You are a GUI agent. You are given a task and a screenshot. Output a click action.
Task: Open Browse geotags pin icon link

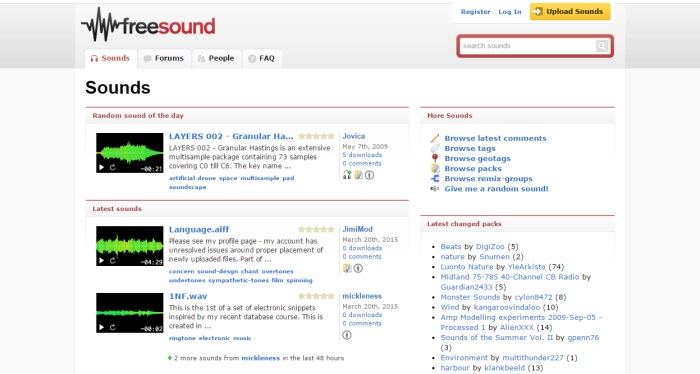[435, 158]
